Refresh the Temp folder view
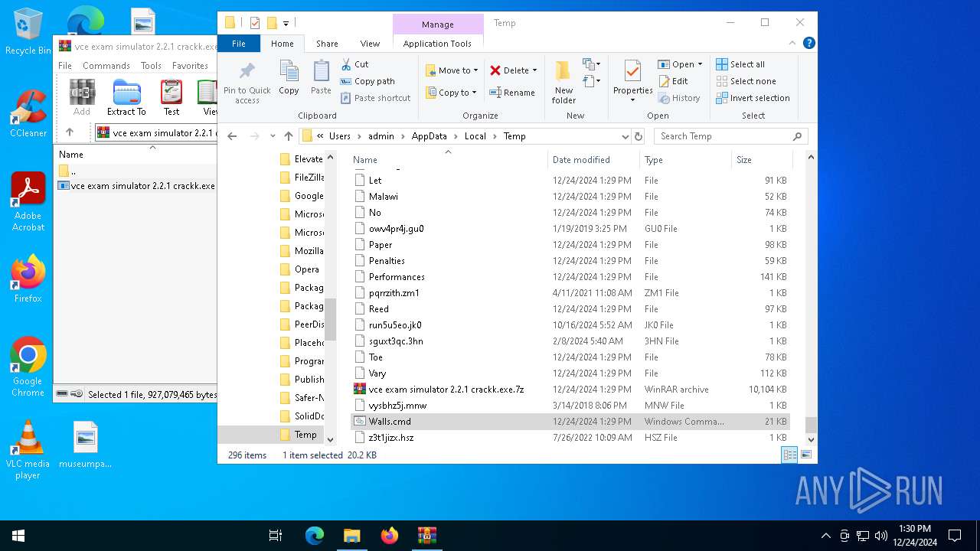Image resolution: width=980 pixels, height=551 pixels. tap(639, 136)
